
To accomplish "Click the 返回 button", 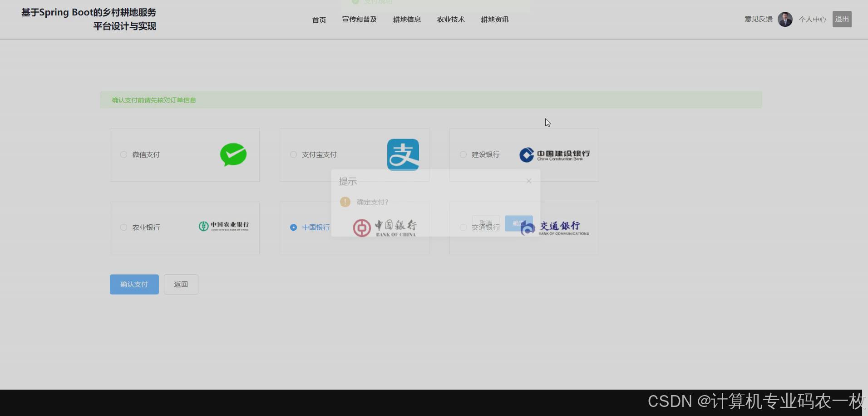I will click(x=181, y=284).
